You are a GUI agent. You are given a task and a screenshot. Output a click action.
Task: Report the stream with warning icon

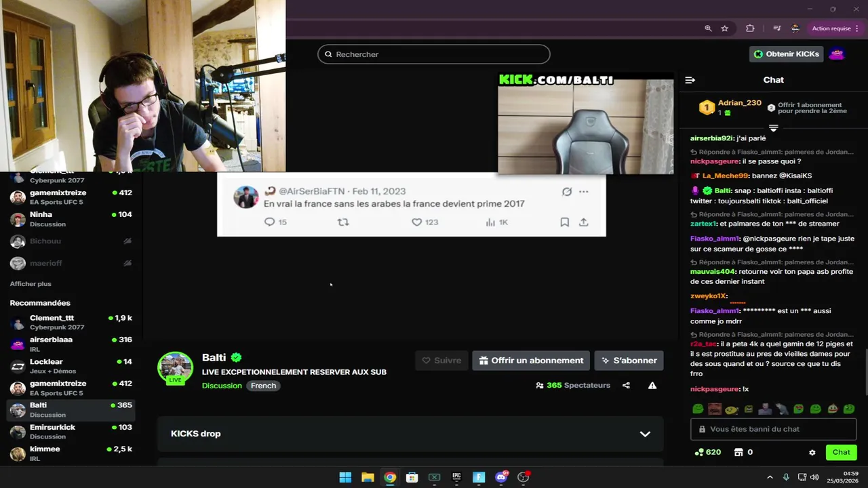652,385
